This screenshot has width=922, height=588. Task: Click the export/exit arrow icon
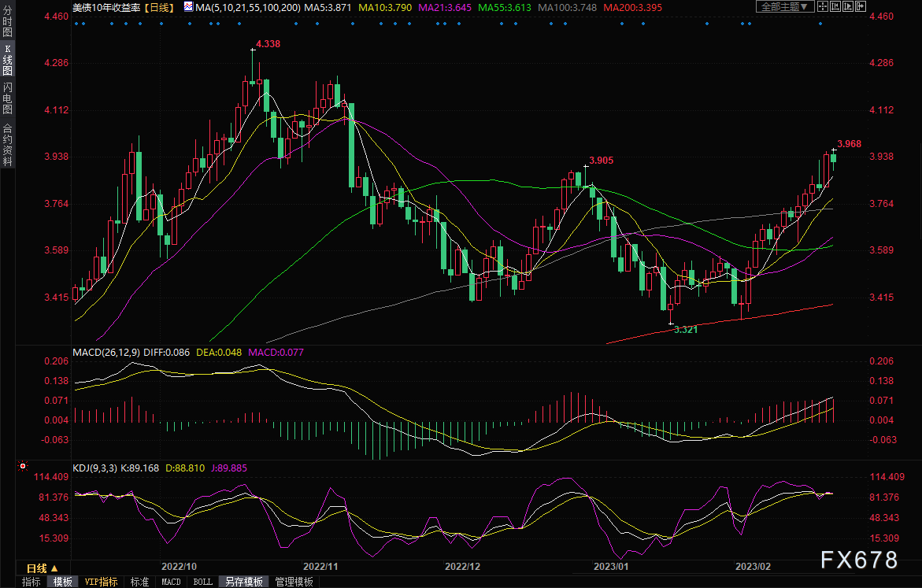point(861,6)
